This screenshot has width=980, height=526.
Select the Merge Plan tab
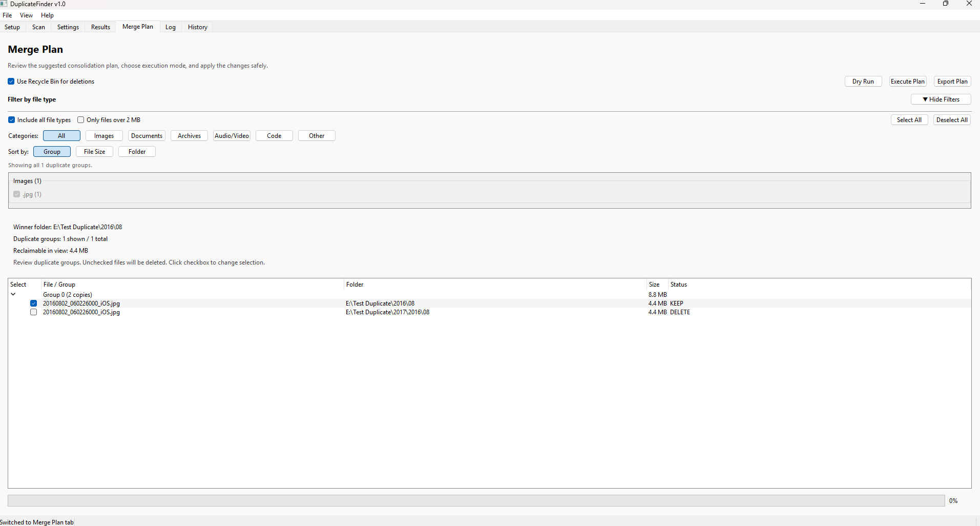[x=138, y=27]
